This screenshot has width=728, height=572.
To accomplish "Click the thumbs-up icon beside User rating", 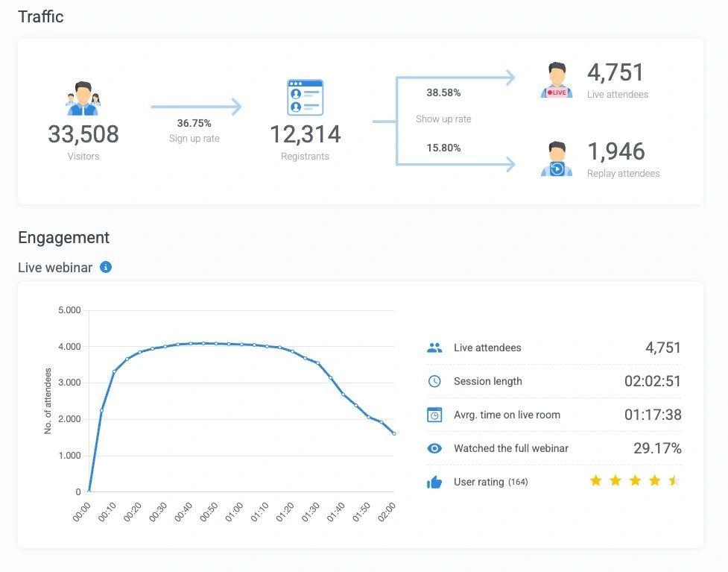I will coord(434,483).
